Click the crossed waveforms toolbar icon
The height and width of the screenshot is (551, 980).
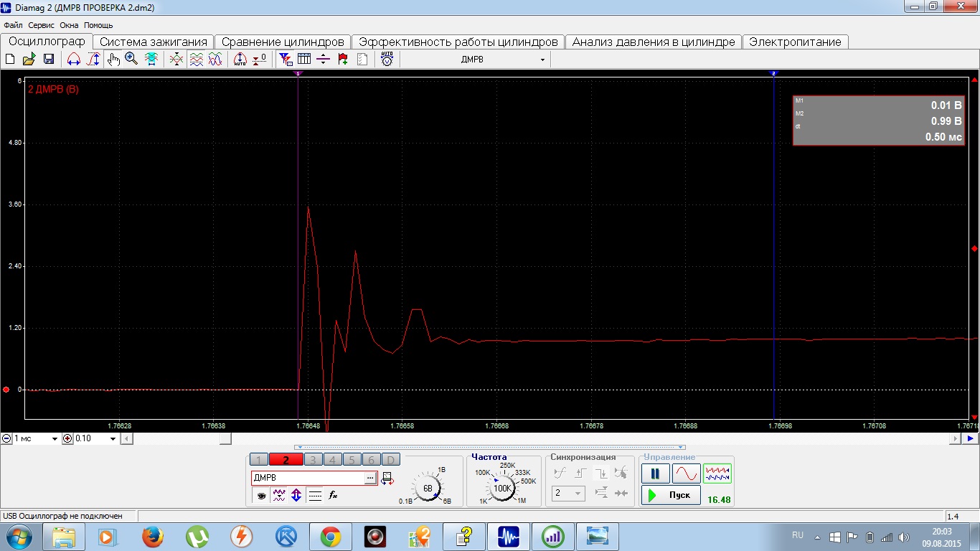[x=176, y=60]
